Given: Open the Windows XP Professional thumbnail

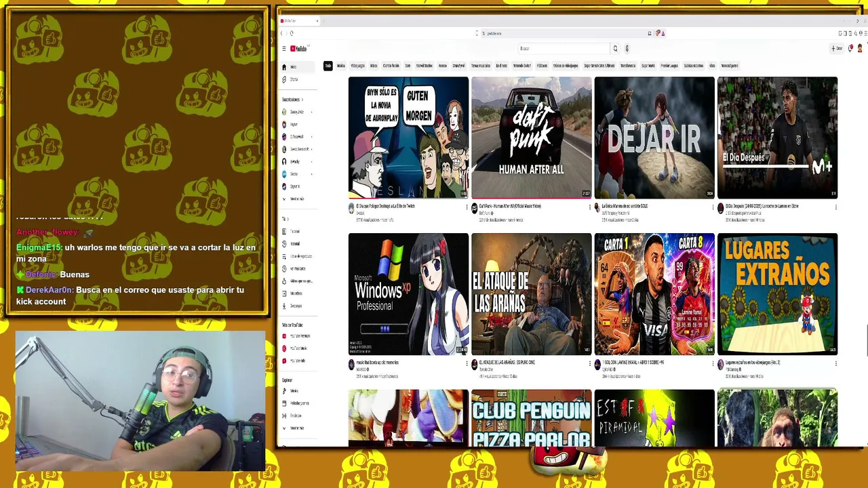Looking at the screenshot, I should pos(408,294).
